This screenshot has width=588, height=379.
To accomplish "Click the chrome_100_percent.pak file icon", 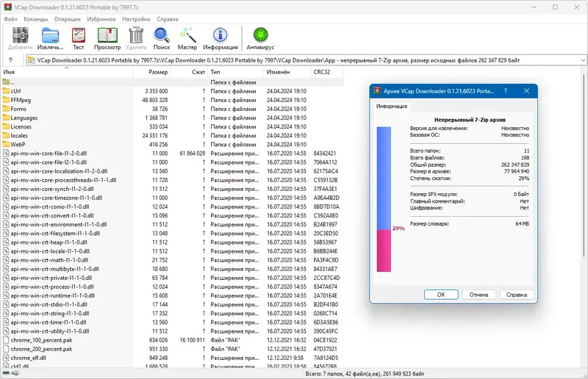I will pos(6,340).
